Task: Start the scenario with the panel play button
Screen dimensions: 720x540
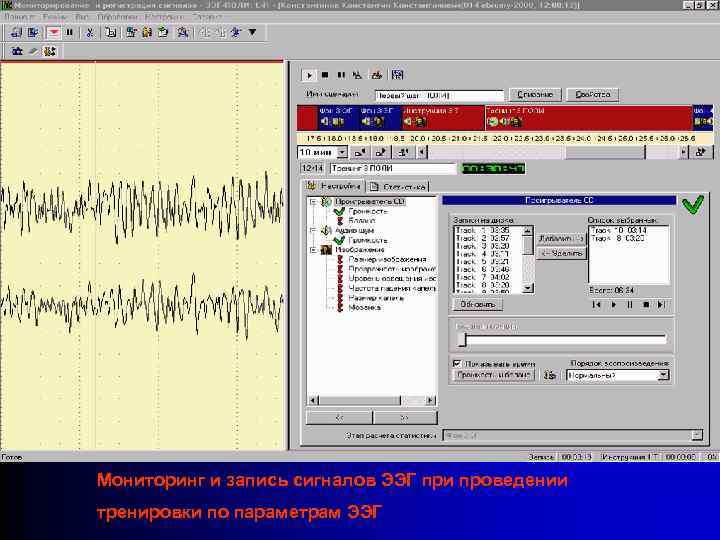Action: (309, 75)
